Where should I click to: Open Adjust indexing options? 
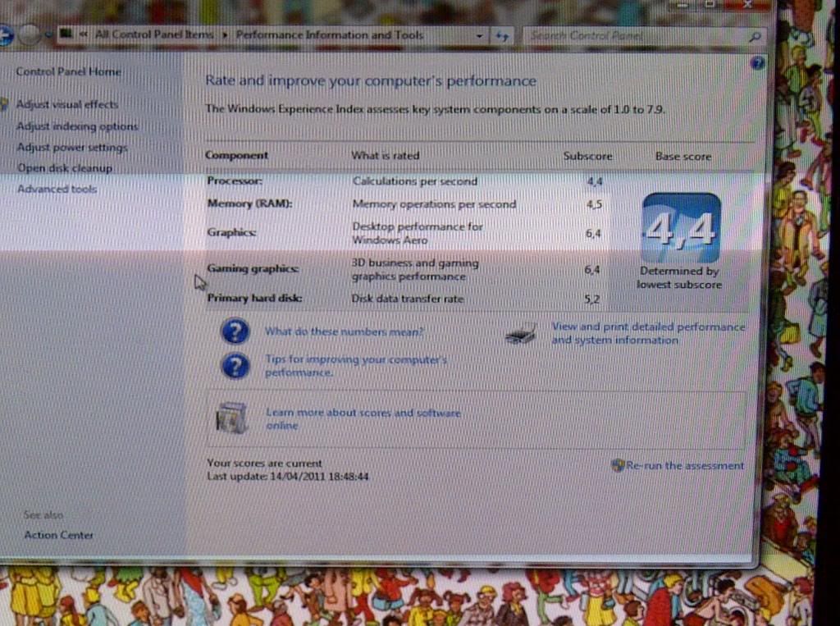click(x=77, y=126)
